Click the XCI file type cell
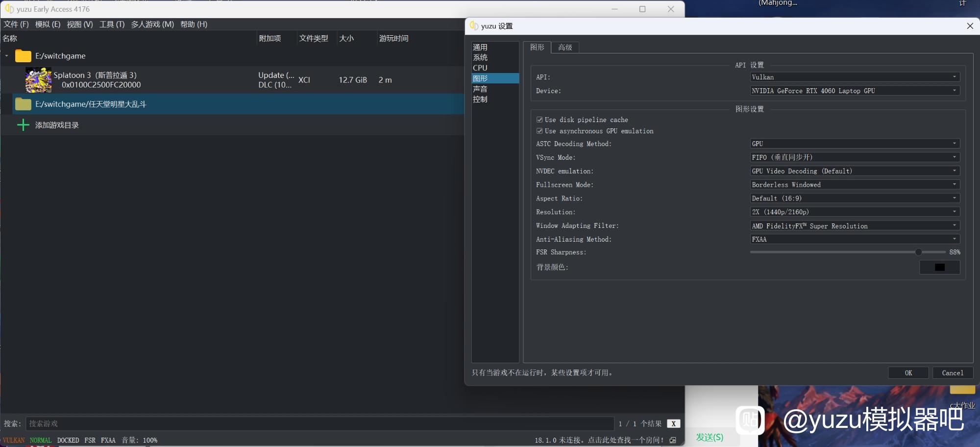The width and height of the screenshot is (980, 447). (x=304, y=80)
